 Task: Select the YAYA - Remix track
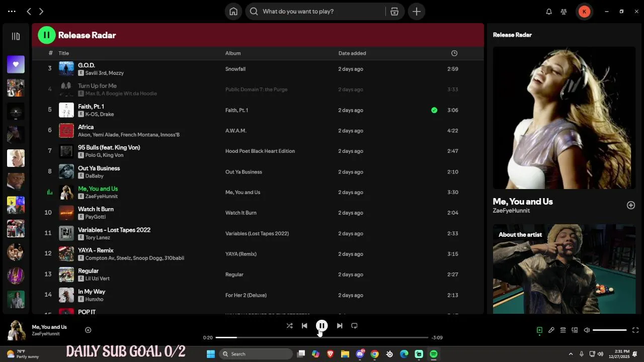tap(96, 250)
